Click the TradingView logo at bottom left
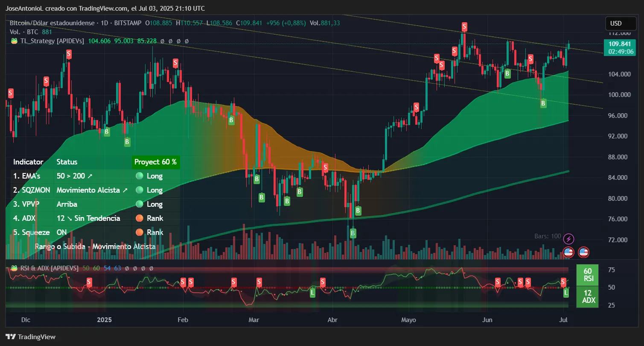Screen dimensions: 644x346 (x=30, y=337)
